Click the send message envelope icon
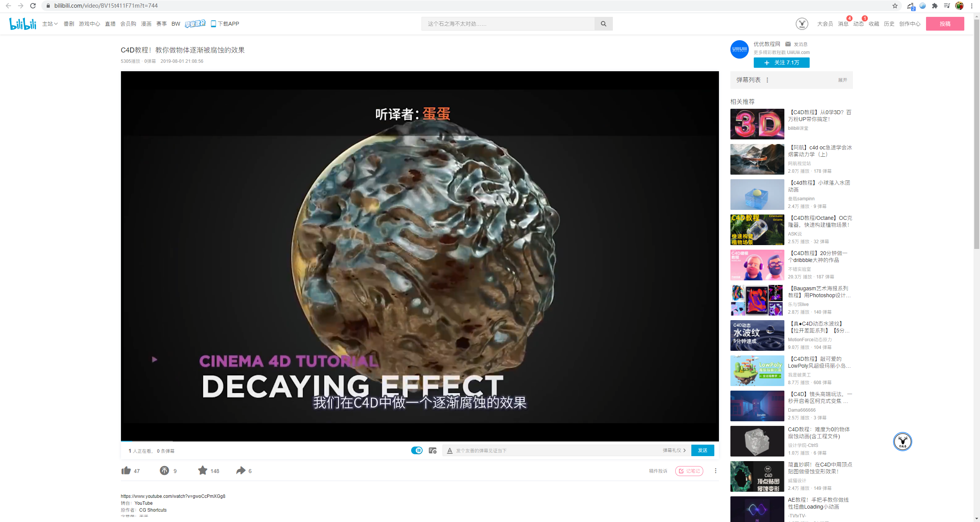This screenshot has width=980, height=522. point(788,44)
